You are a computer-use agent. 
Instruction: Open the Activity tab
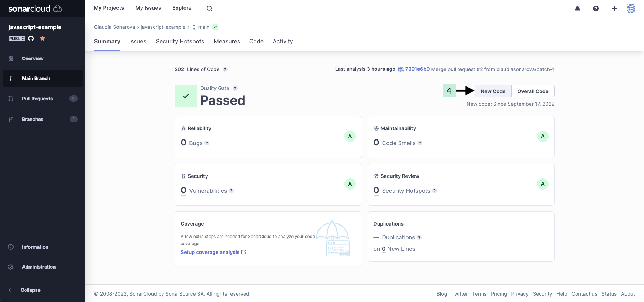click(x=283, y=42)
